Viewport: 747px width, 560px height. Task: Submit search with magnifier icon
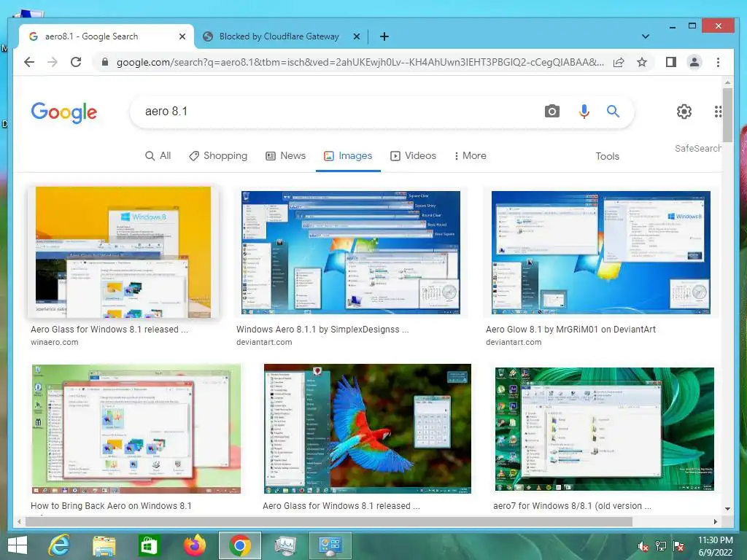click(x=613, y=112)
